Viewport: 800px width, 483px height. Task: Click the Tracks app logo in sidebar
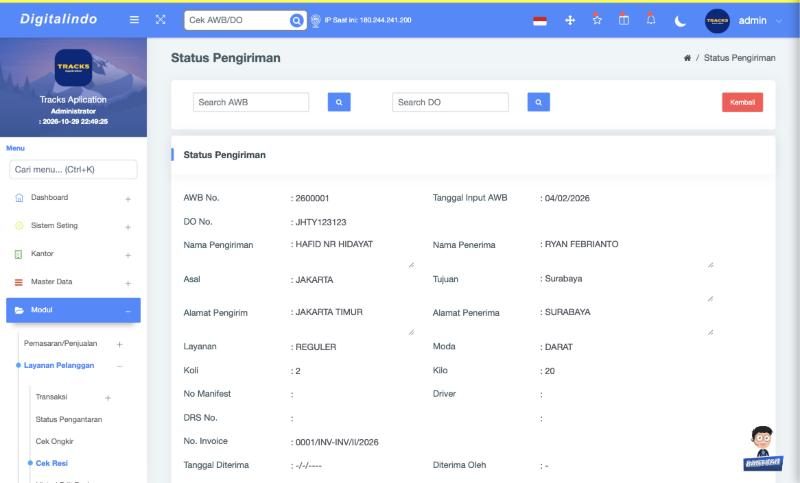pyautogui.click(x=73, y=67)
